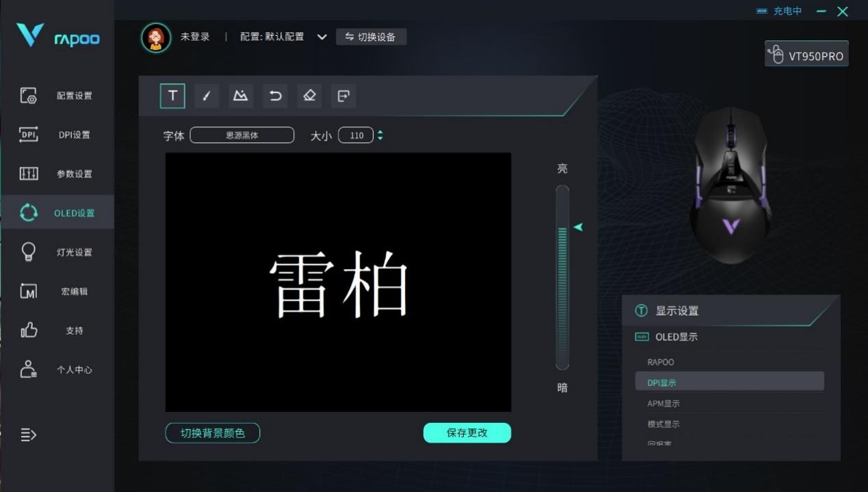Viewport: 868px width, 492px height.
Task: Open the 宏编辑 menu item
Action: [x=74, y=292]
